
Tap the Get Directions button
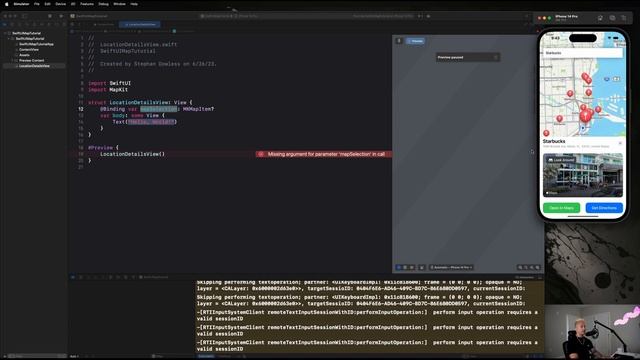pyautogui.click(x=604, y=208)
